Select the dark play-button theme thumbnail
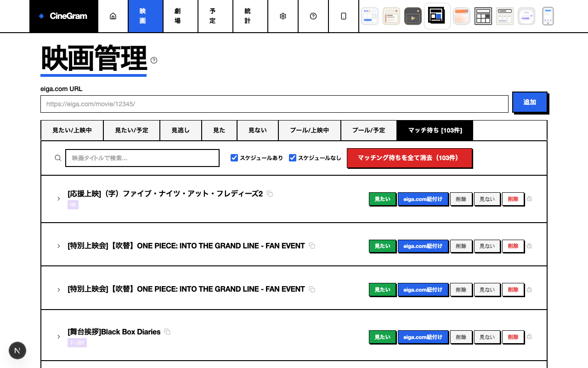 point(413,16)
